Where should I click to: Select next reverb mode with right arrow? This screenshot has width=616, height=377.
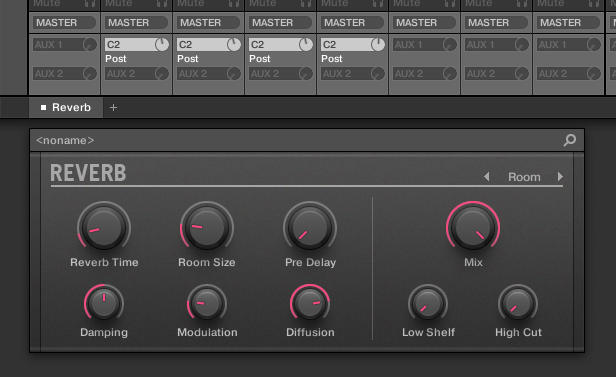tap(560, 177)
